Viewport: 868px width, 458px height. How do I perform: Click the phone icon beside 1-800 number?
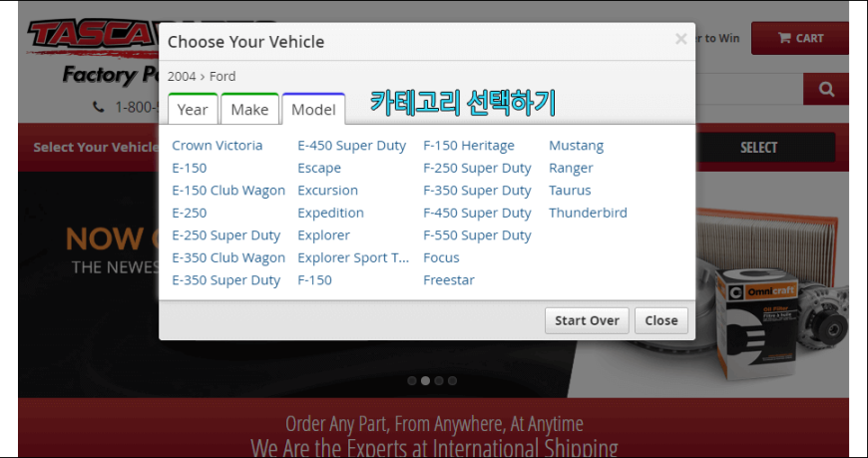99,107
